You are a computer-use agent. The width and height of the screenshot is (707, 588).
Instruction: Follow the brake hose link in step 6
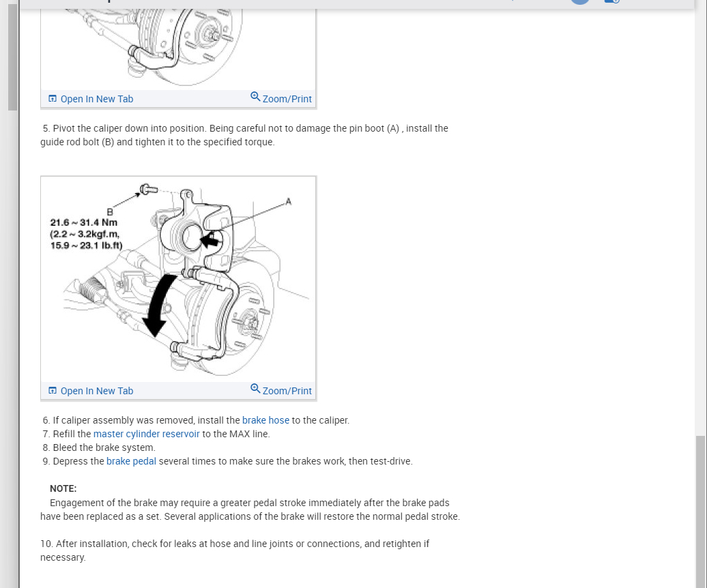coord(265,420)
